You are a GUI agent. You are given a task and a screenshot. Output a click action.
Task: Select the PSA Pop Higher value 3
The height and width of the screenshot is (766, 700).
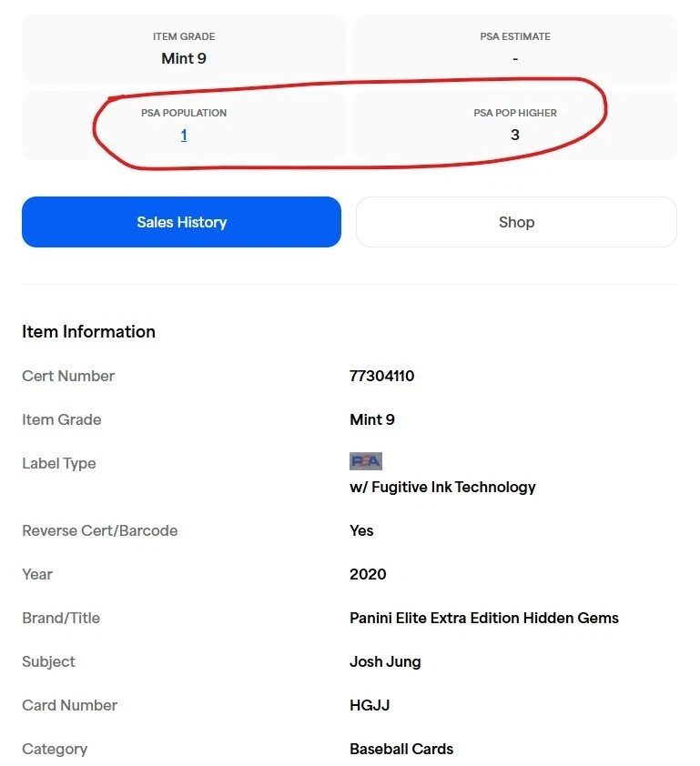(x=515, y=136)
